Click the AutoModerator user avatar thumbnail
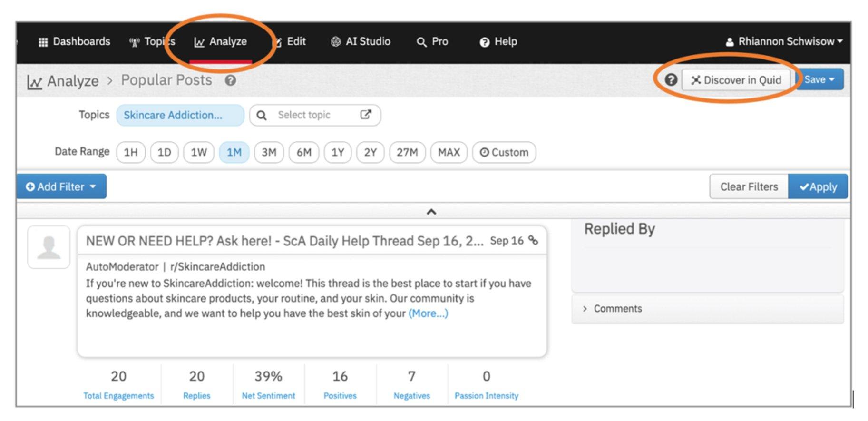Viewport: 868px width, 421px height. coord(49,247)
